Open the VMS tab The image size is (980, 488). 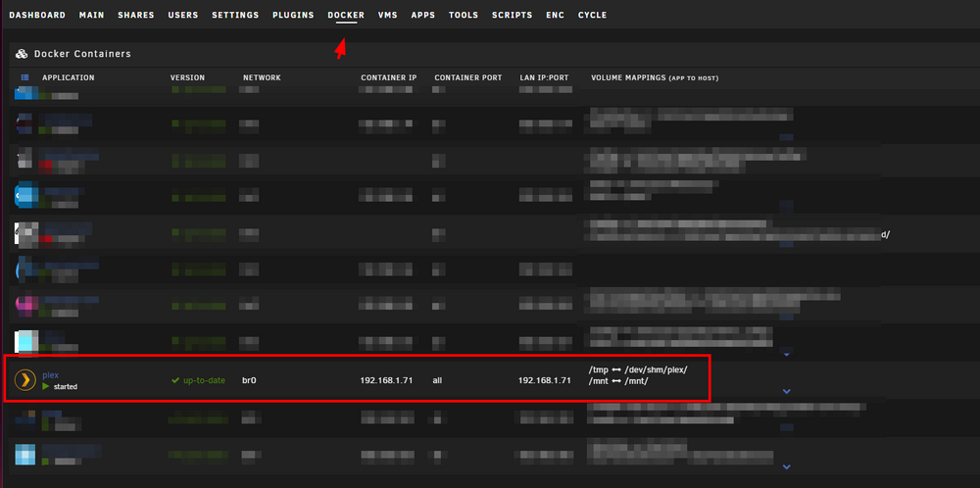point(387,15)
